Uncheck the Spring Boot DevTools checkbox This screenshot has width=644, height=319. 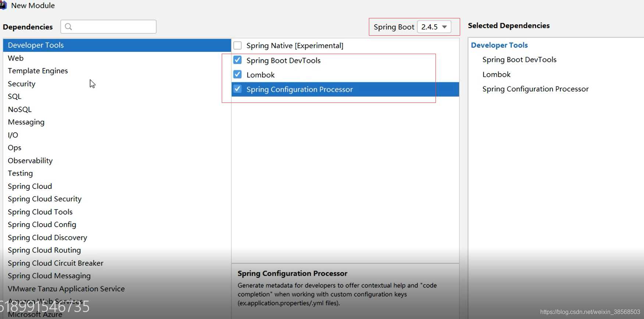point(238,60)
